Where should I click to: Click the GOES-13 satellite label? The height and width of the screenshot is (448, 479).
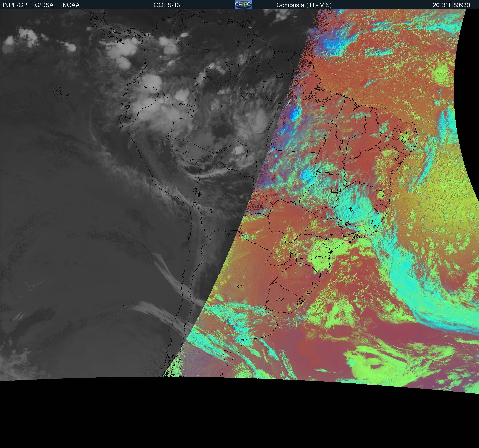[166, 5]
